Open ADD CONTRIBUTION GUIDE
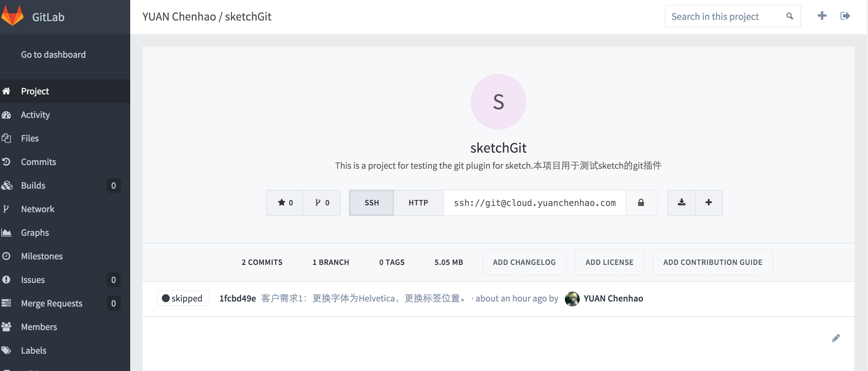Screen dimensions: 868x371 point(712,261)
